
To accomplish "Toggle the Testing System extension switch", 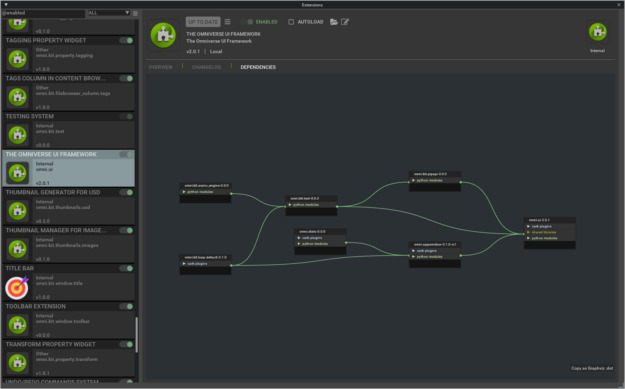I will point(126,116).
